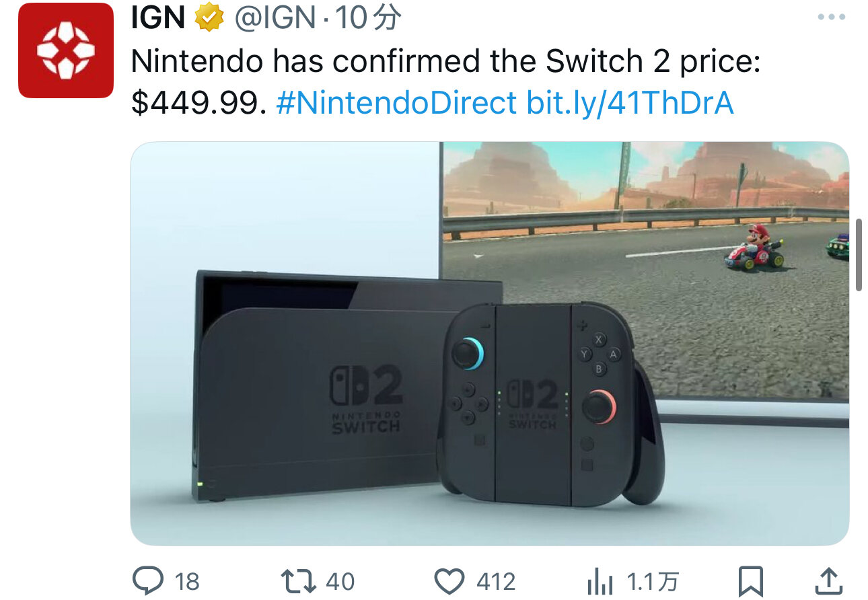868x600 pixels.
Task: Open the three-dot more options menu
Action: tap(831, 17)
